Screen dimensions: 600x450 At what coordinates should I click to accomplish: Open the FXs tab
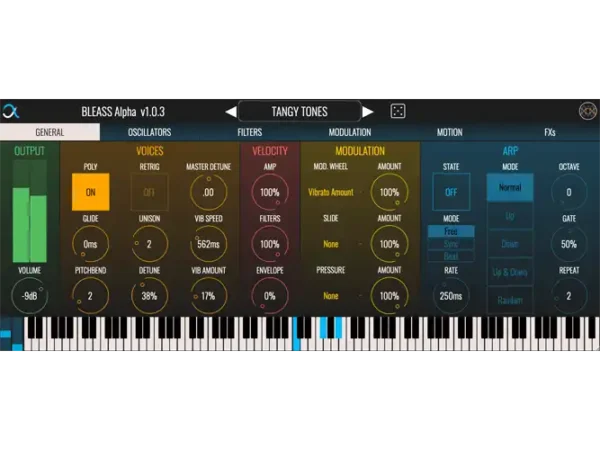(x=550, y=132)
